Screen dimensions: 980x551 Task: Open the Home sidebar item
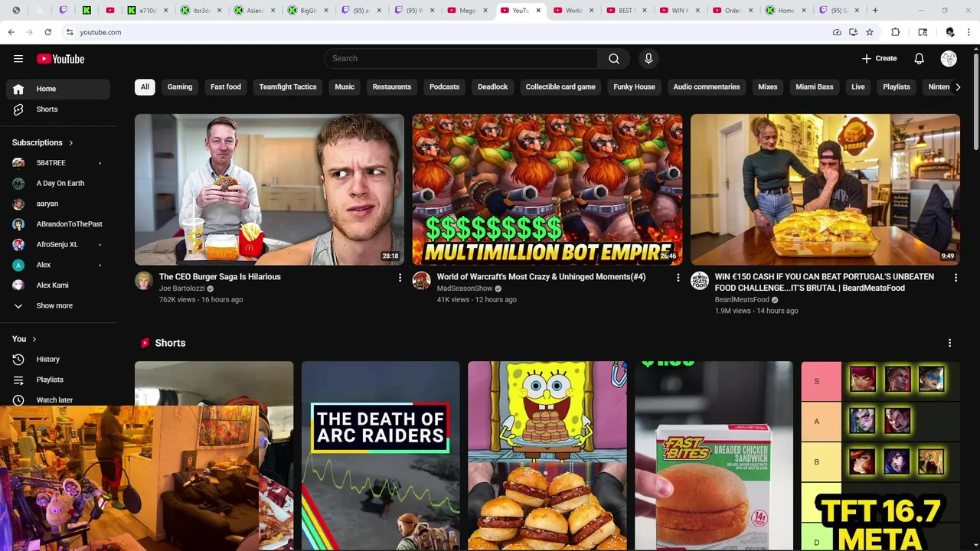point(58,89)
